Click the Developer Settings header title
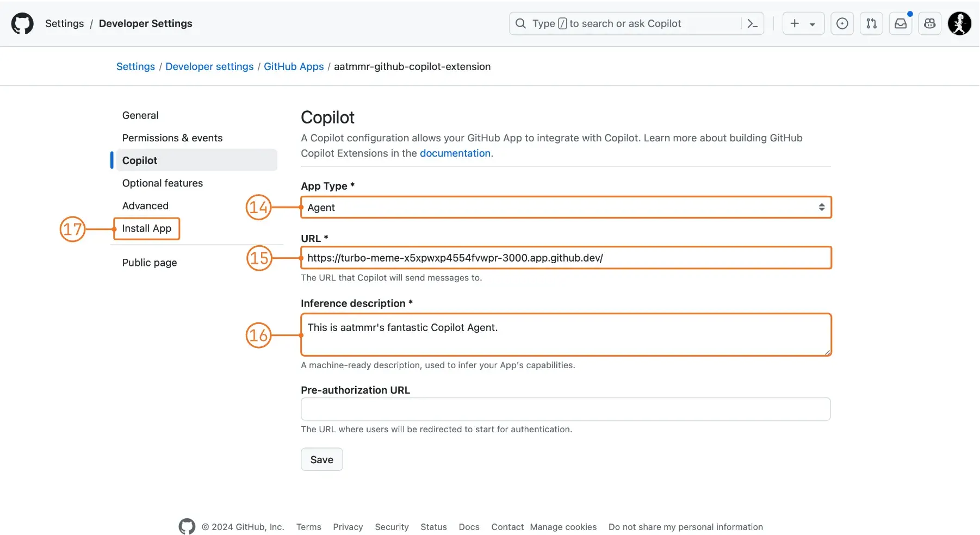This screenshot has height=535, width=980. pyautogui.click(x=146, y=23)
